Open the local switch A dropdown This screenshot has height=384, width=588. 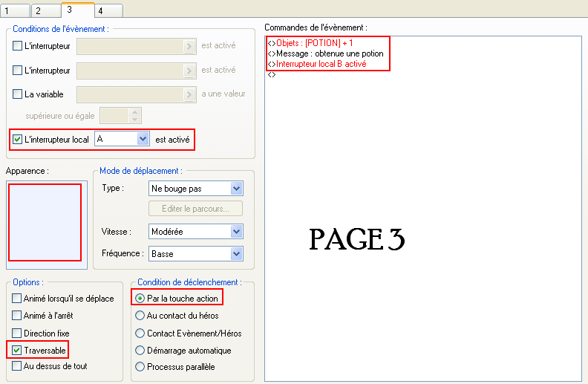122,139
